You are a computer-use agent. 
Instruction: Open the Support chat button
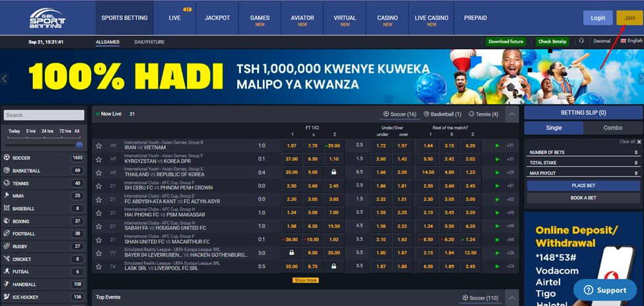pyautogui.click(x=605, y=290)
